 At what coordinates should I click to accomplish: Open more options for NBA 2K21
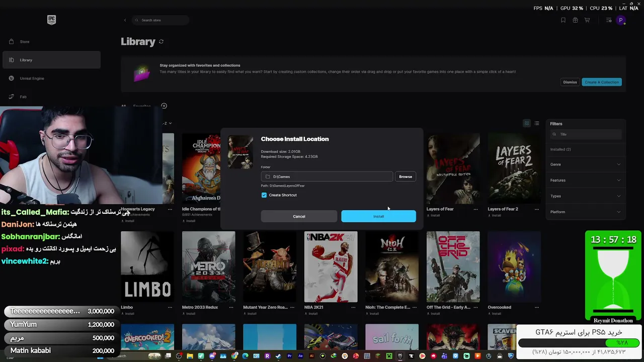point(353,307)
